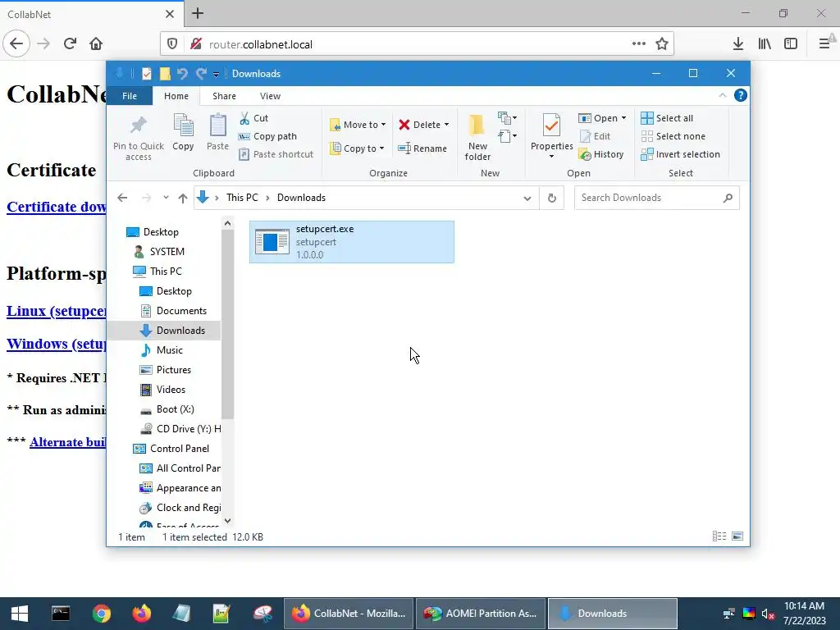Open file Properties

[552, 135]
